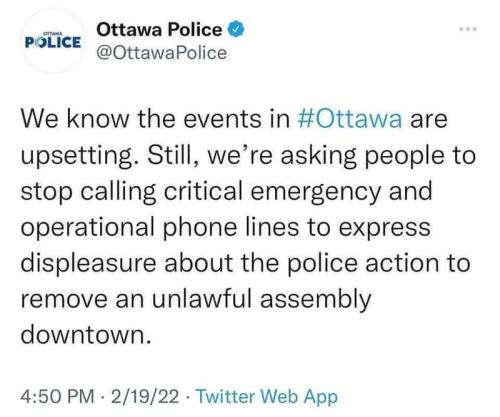Click the line "displeasure about the police action to"

click(246, 263)
